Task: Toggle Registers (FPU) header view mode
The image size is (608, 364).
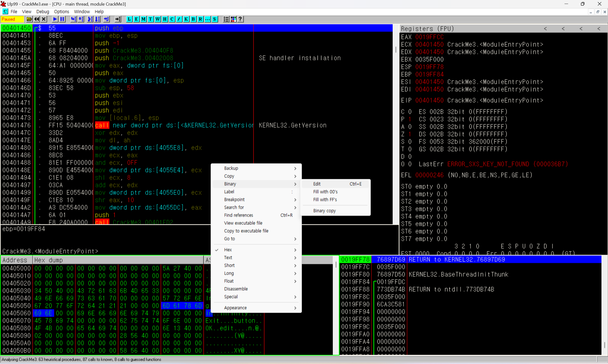Action: 427,29
